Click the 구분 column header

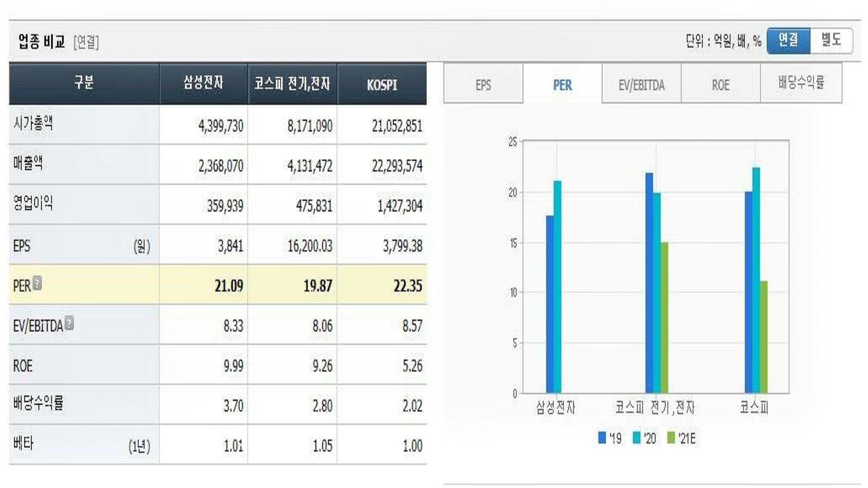pyautogui.click(x=84, y=84)
